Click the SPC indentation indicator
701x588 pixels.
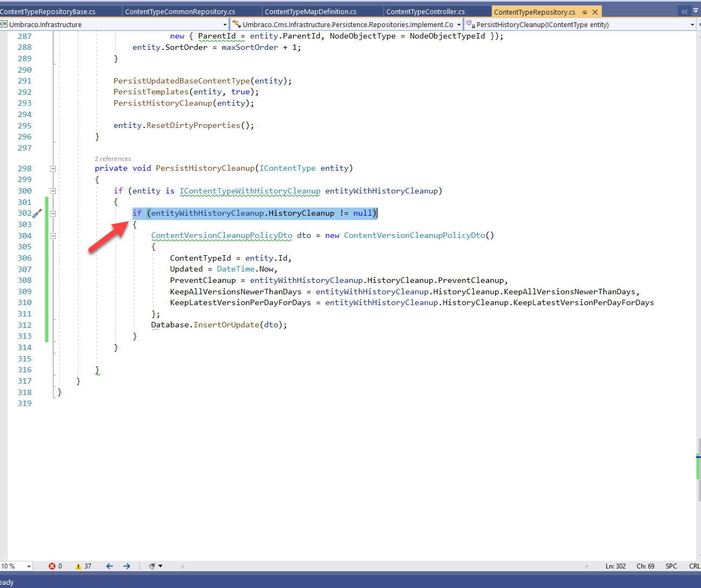671,566
